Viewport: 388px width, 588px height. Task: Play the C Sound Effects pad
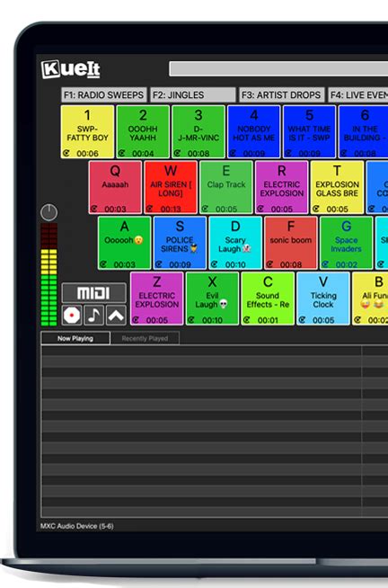point(268,298)
